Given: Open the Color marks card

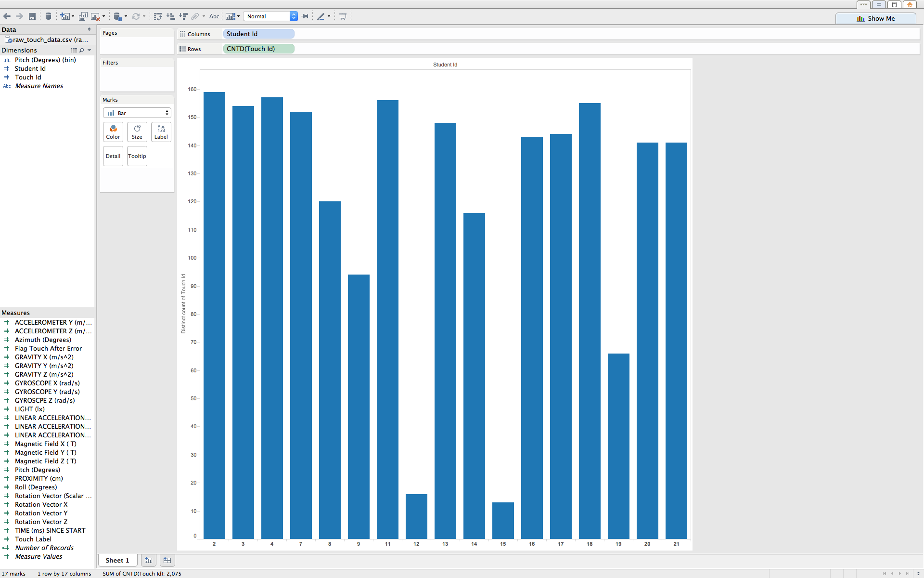Looking at the screenshot, I should tap(113, 132).
